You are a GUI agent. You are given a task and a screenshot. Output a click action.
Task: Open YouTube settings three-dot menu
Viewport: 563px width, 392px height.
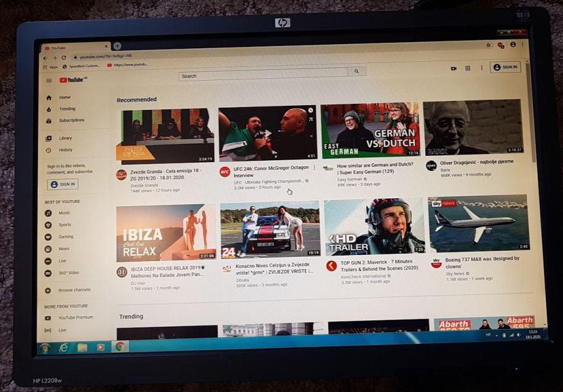pyautogui.click(x=482, y=67)
